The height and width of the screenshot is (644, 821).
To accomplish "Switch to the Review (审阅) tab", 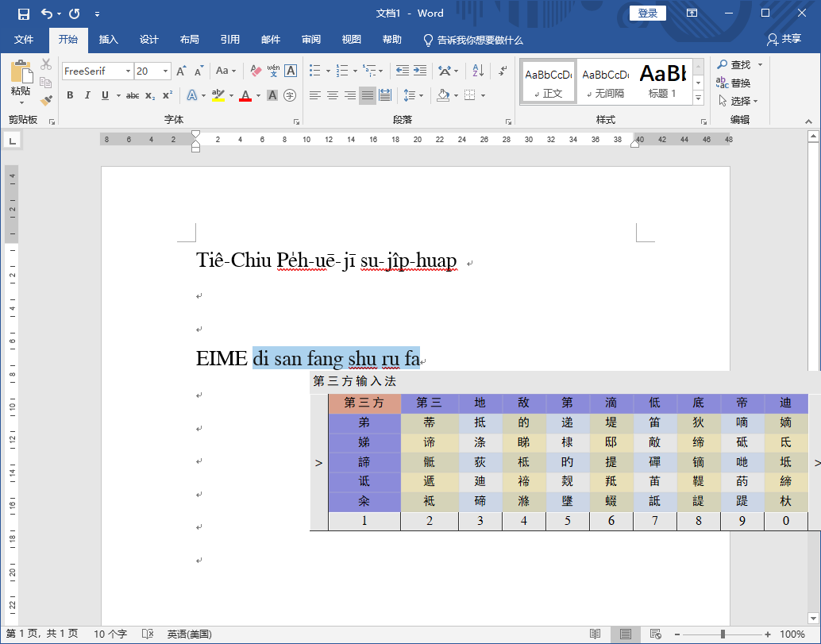I will pos(311,40).
